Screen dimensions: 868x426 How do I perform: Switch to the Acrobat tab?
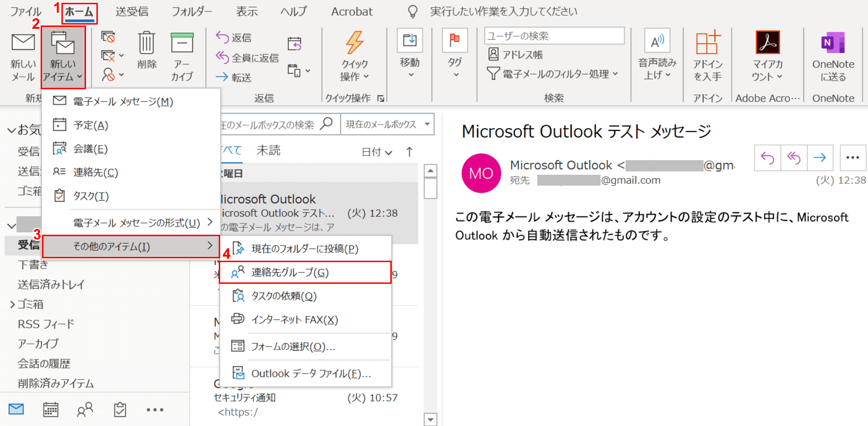pyautogui.click(x=352, y=11)
